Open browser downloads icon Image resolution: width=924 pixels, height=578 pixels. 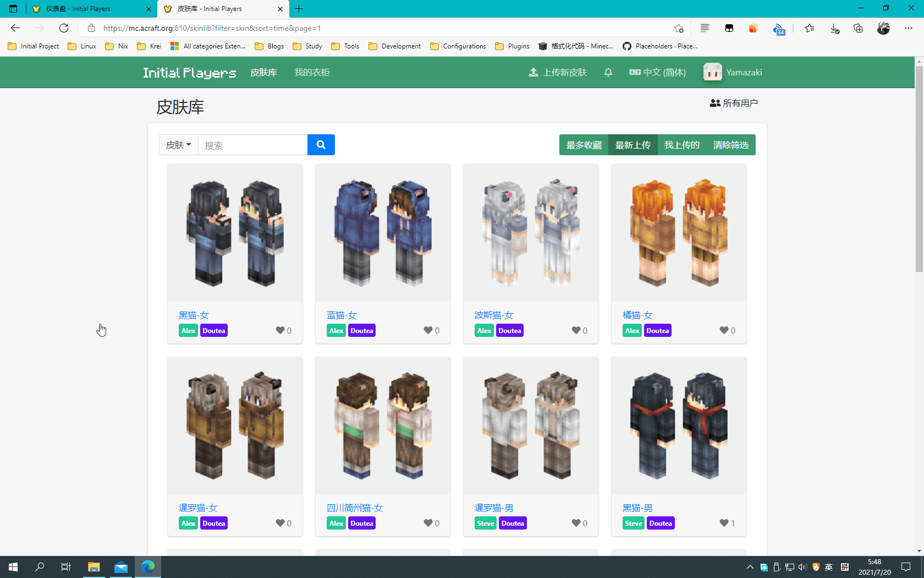coord(834,28)
